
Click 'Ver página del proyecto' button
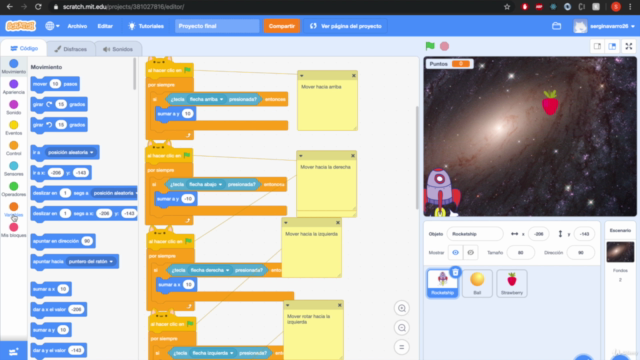point(345,26)
